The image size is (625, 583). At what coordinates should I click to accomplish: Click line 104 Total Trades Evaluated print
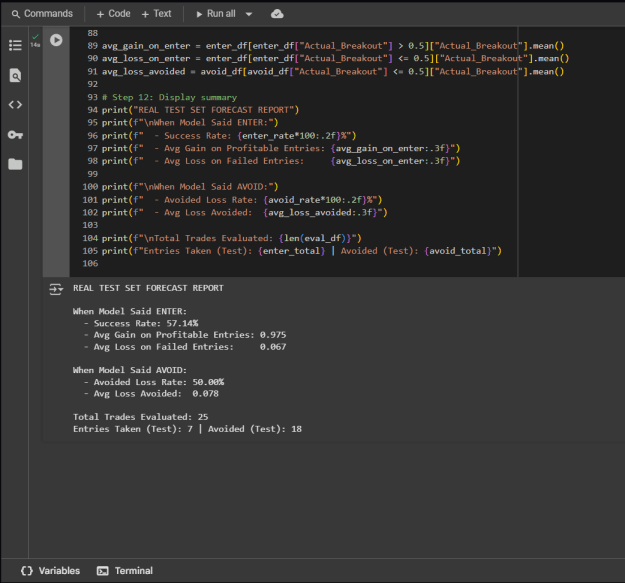(232, 238)
